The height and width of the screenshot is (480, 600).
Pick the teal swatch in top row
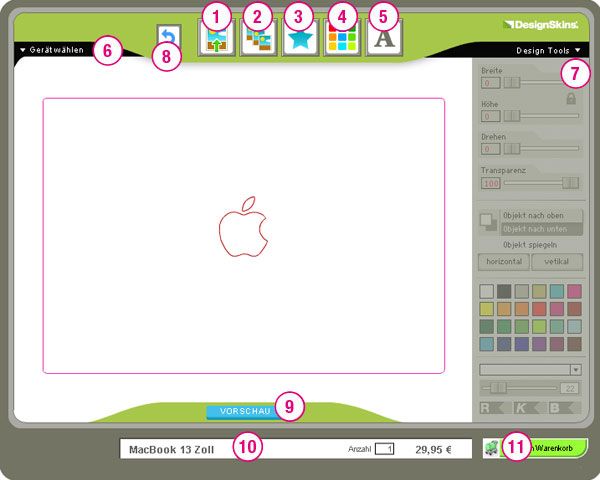point(557,292)
